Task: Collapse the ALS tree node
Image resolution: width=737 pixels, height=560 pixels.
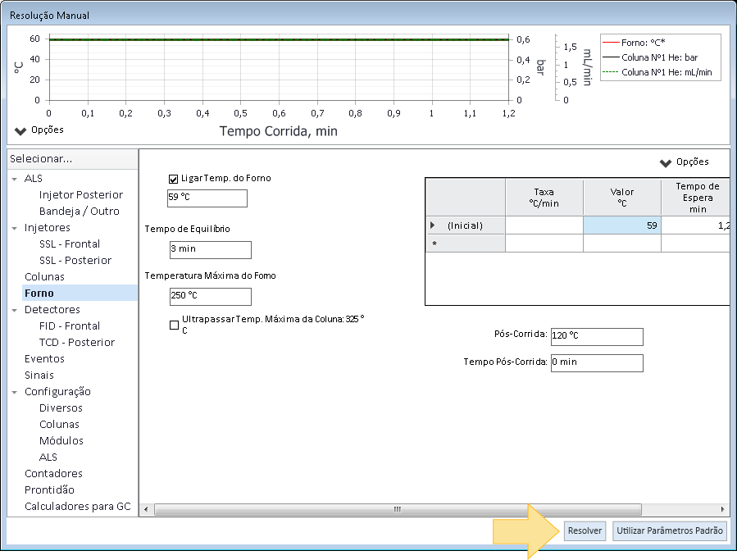Action: [15, 179]
